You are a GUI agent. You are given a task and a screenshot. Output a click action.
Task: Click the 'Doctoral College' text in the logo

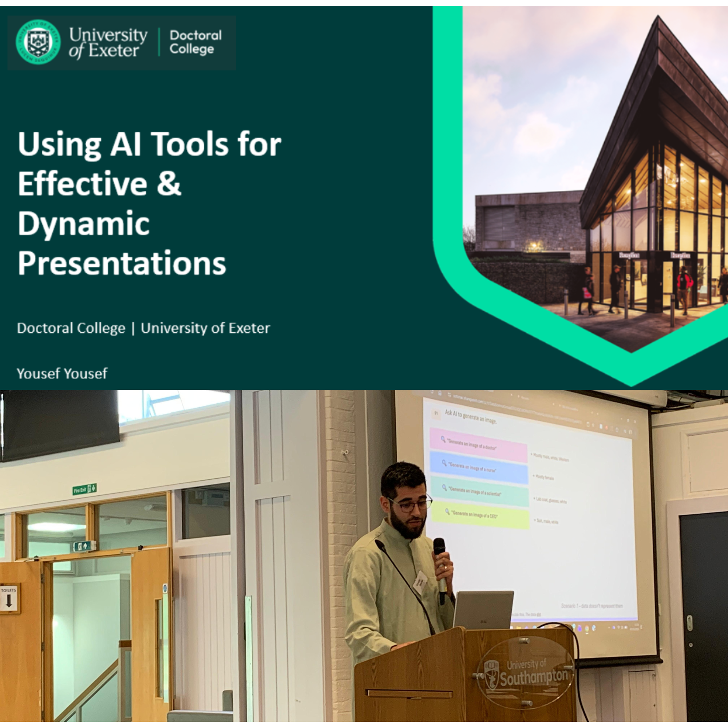(195, 42)
